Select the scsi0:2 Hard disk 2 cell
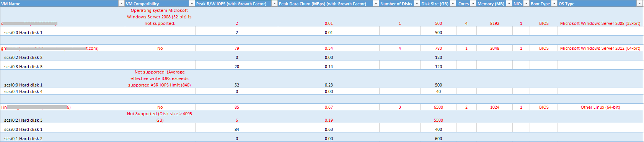Image resolution: width=644 pixels, height=142 pixels. pos(23,57)
